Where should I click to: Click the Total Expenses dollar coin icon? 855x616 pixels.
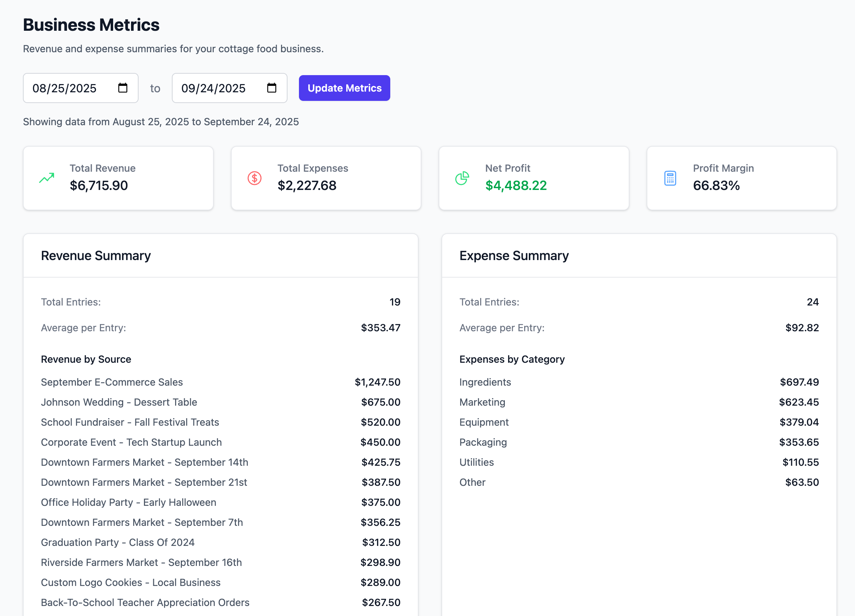(x=255, y=178)
